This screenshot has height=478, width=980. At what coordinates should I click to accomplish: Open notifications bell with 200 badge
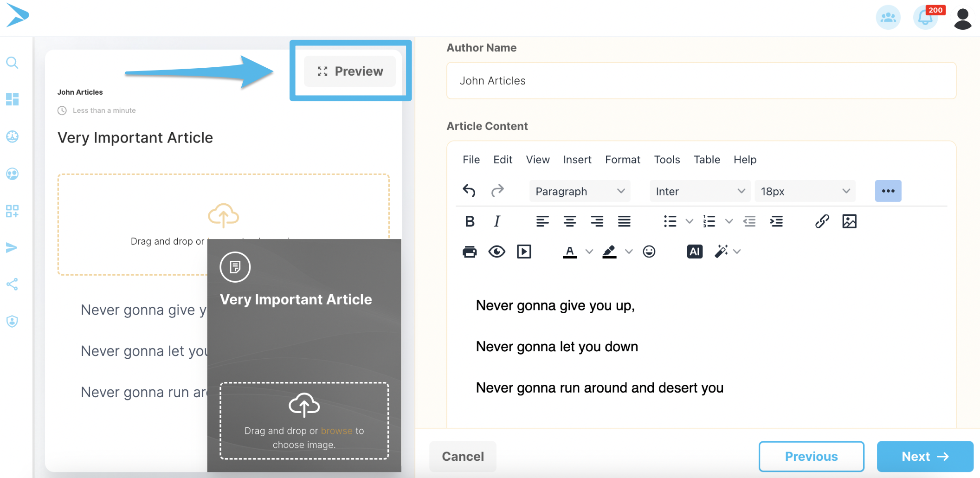point(925,18)
